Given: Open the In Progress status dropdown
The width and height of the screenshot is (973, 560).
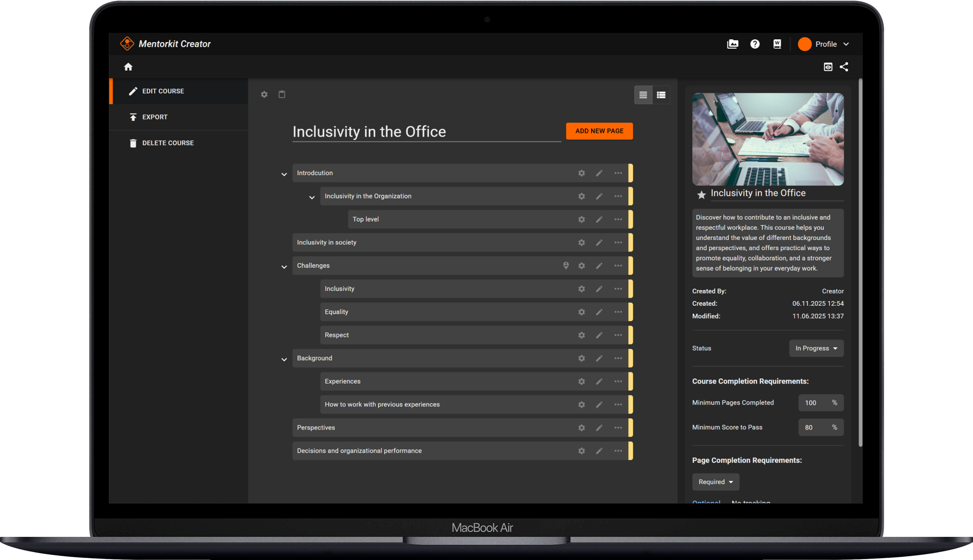Looking at the screenshot, I should coord(816,348).
